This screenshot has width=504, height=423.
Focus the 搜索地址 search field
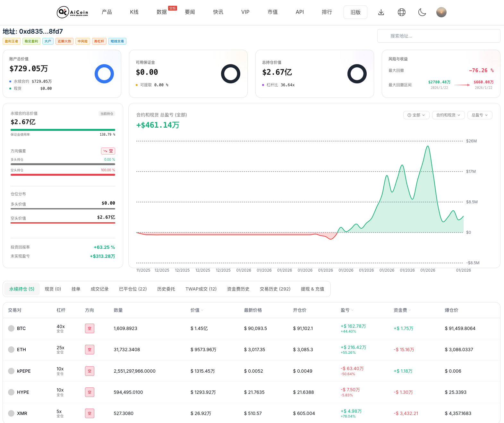click(x=439, y=36)
